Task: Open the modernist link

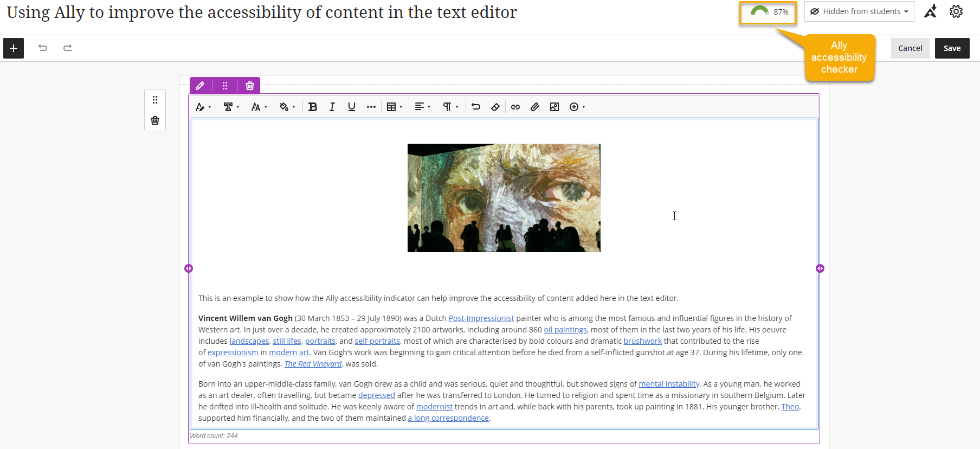Action: click(434, 407)
